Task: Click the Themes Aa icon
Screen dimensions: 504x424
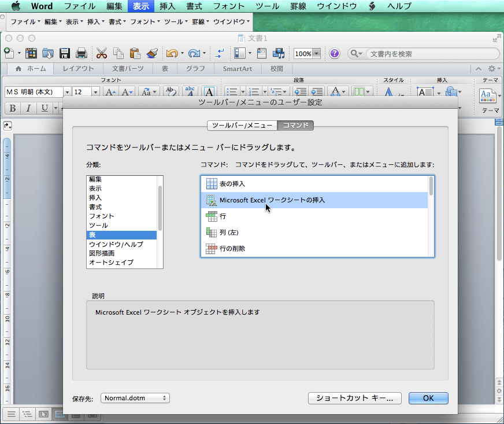Action: [x=487, y=95]
